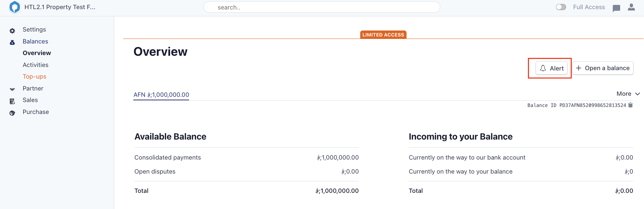Click into the search field
The image size is (644, 209).
tap(322, 7)
